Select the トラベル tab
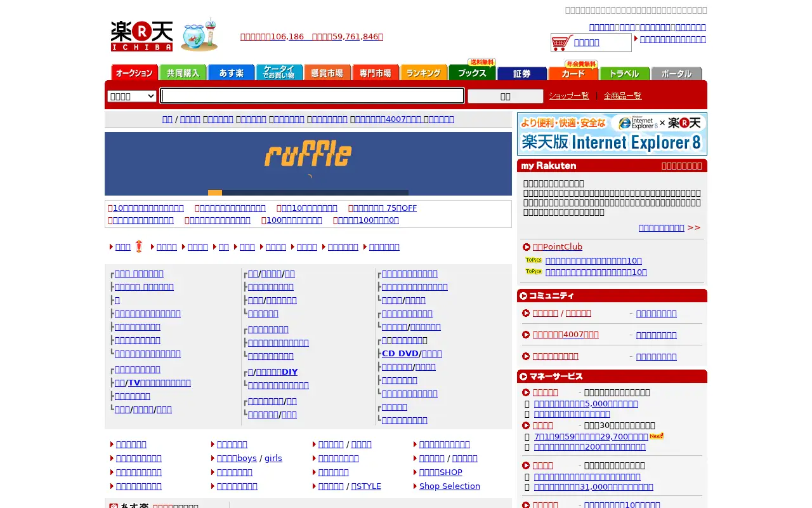The height and width of the screenshot is (508, 812). tap(625, 74)
